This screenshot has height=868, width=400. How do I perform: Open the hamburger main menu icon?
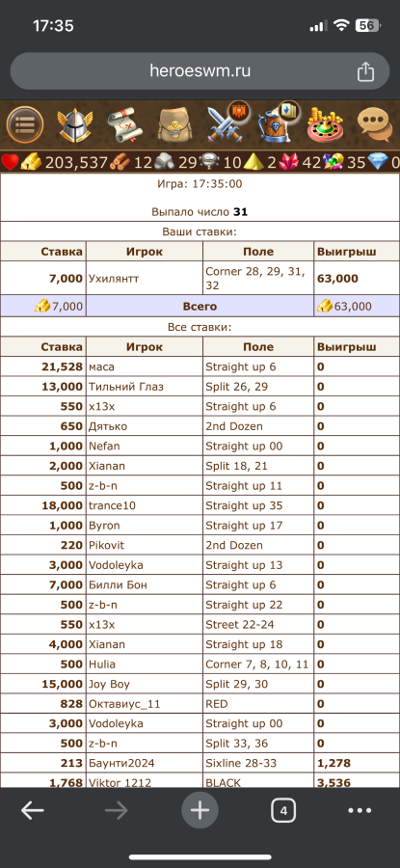click(25, 124)
